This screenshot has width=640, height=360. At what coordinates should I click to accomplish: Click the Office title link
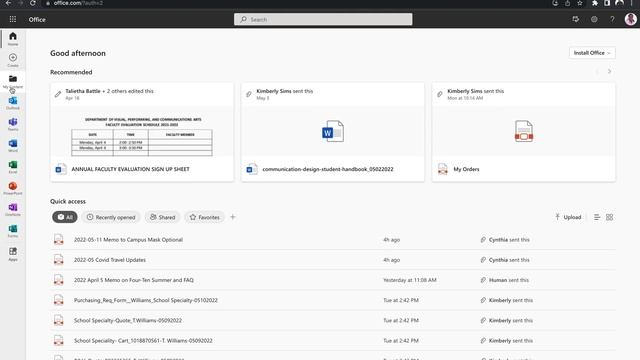pos(37,19)
